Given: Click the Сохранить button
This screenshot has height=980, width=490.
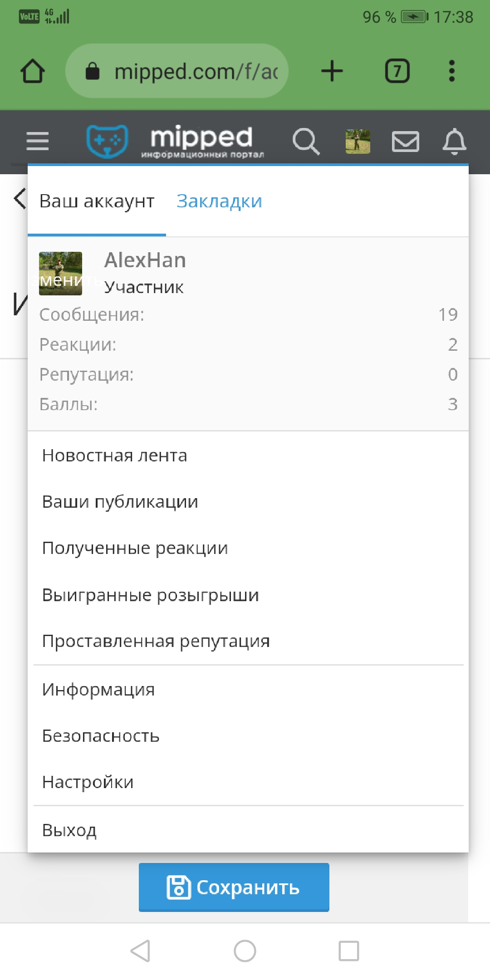Looking at the screenshot, I should [234, 887].
